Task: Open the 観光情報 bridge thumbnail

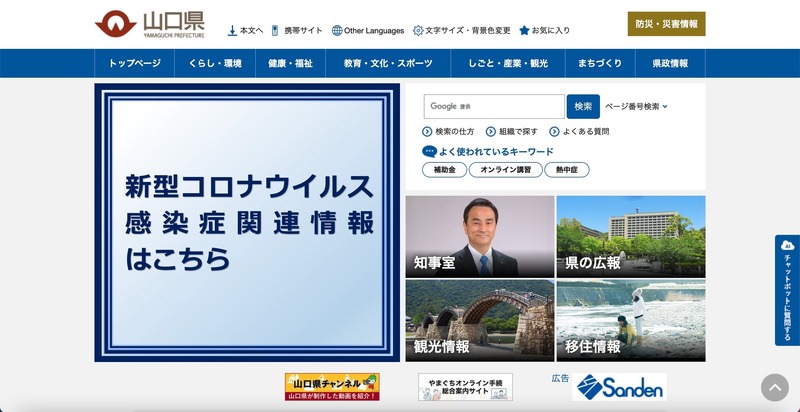Action: 479,320
